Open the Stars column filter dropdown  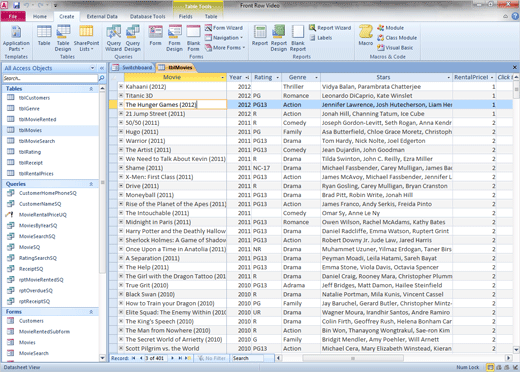[448, 78]
